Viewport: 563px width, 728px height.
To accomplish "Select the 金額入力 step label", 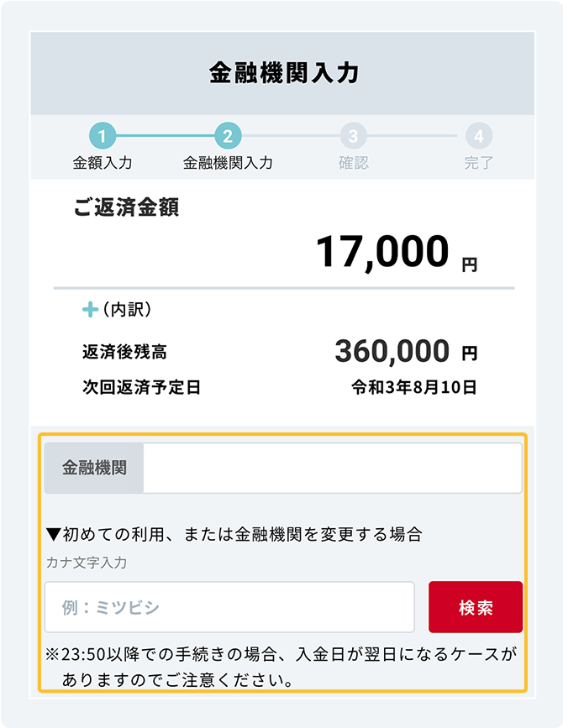I will tap(103, 163).
